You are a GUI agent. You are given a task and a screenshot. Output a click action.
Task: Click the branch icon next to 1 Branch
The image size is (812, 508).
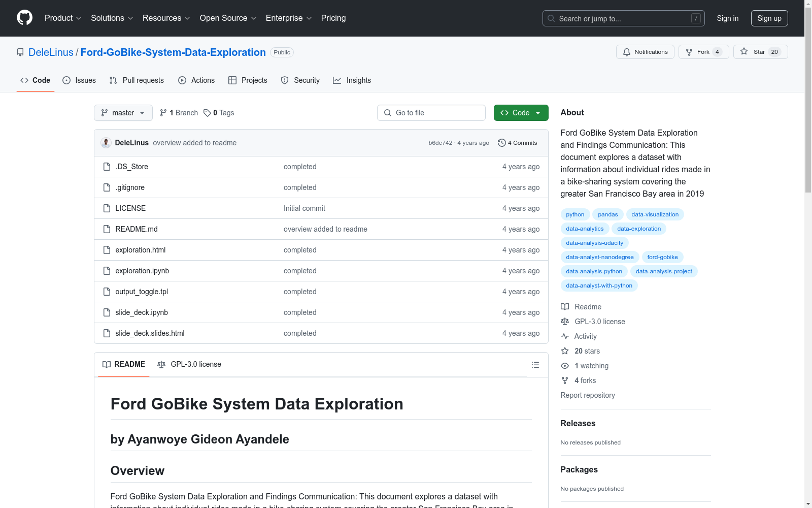click(x=163, y=113)
